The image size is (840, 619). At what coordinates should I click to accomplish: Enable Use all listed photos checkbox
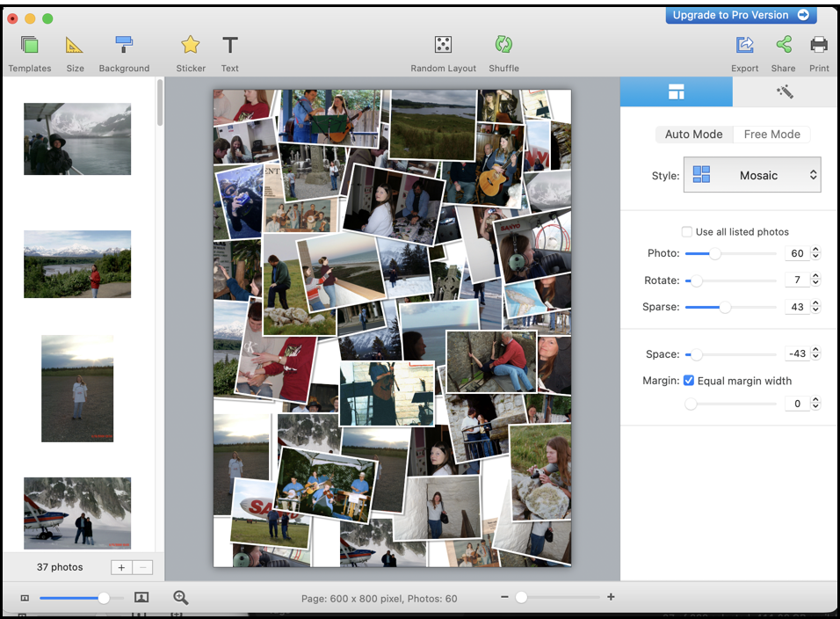(x=687, y=231)
